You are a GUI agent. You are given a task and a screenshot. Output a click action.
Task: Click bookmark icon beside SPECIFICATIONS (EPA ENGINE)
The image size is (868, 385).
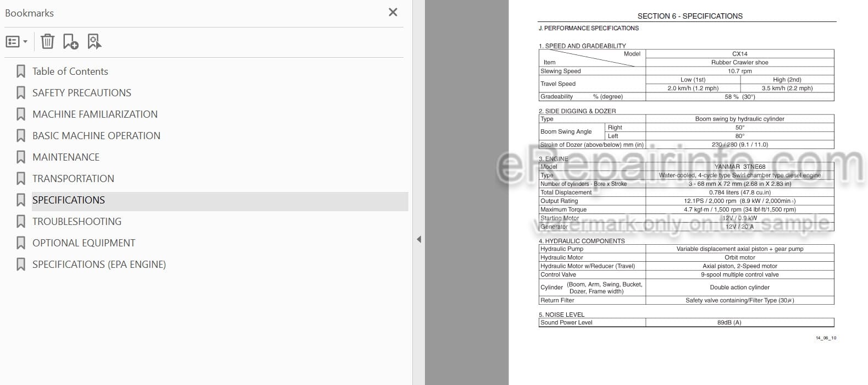pos(21,265)
